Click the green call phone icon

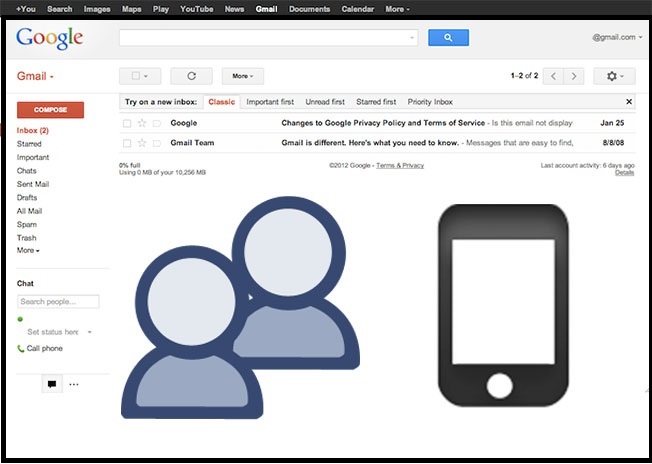coord(20,348)
